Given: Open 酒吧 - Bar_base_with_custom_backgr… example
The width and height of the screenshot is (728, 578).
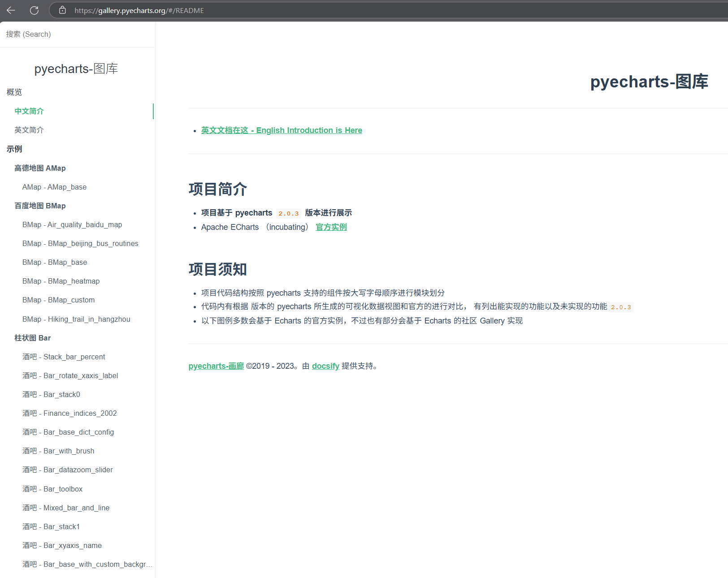Looking at the screenshot, I should point(87,564).
